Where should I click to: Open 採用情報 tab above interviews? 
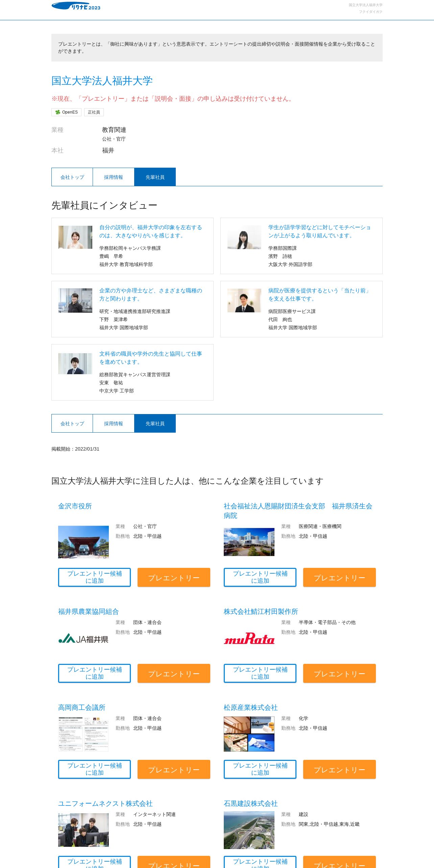click(114, 177)
